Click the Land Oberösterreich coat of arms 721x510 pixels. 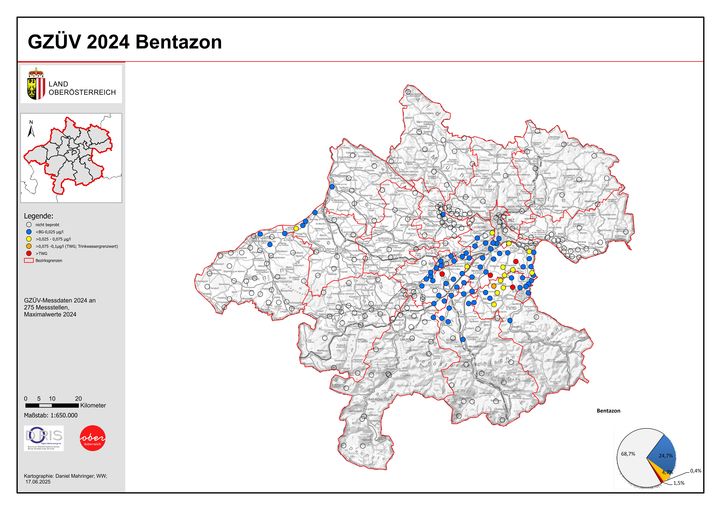click(36, 84)
